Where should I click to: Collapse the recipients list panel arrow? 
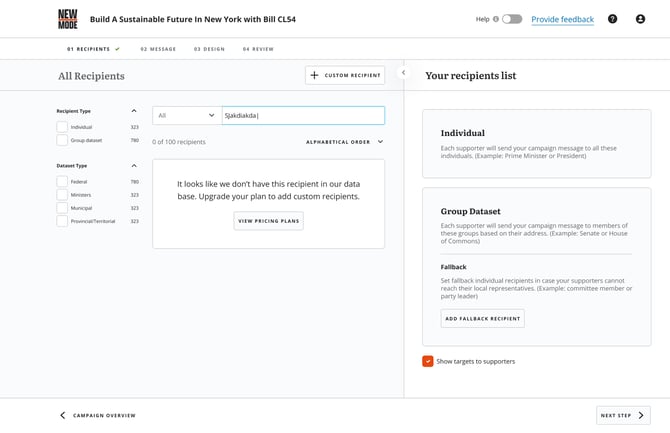[x=403, y=73]
